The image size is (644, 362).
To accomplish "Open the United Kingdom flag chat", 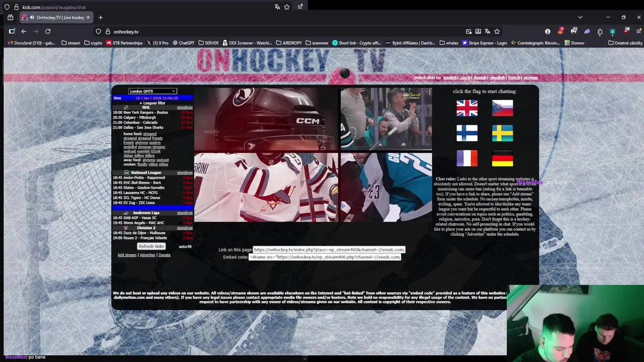I will coord(467,108).
